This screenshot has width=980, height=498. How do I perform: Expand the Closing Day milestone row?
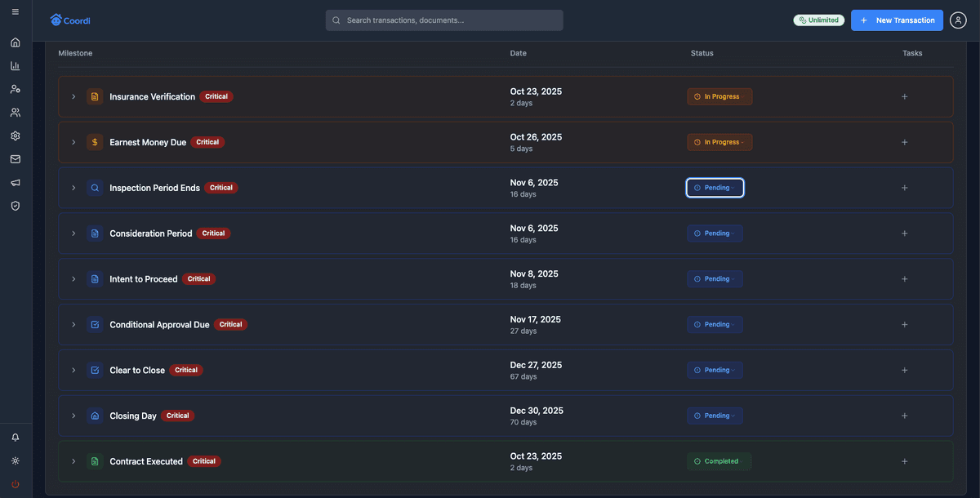[73, 415]
